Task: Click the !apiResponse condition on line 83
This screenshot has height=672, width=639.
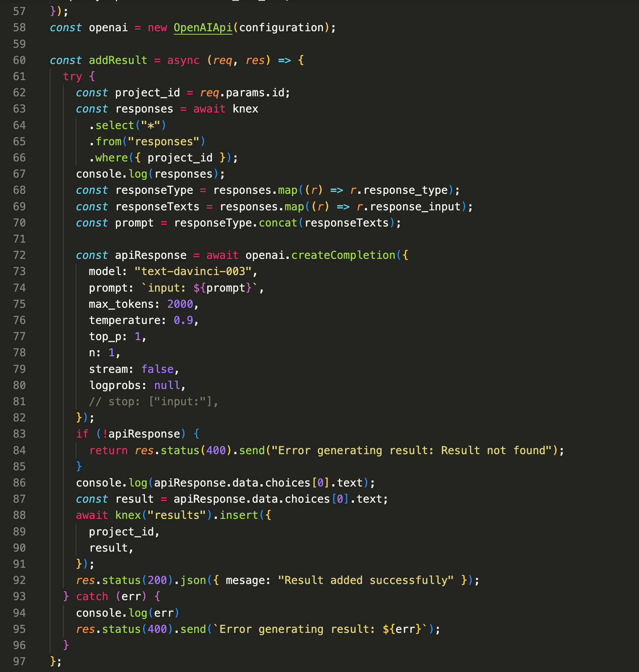Action: (x=141, y=434)
